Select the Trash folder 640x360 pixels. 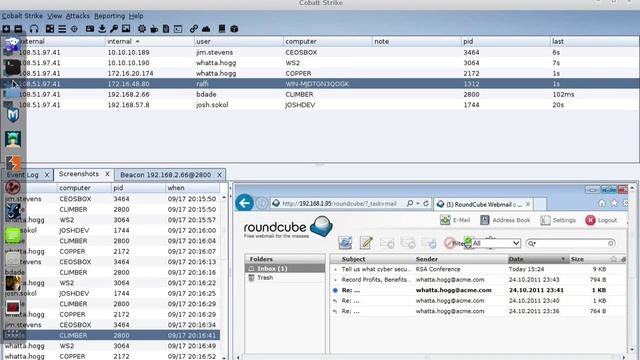pos(285,278)
